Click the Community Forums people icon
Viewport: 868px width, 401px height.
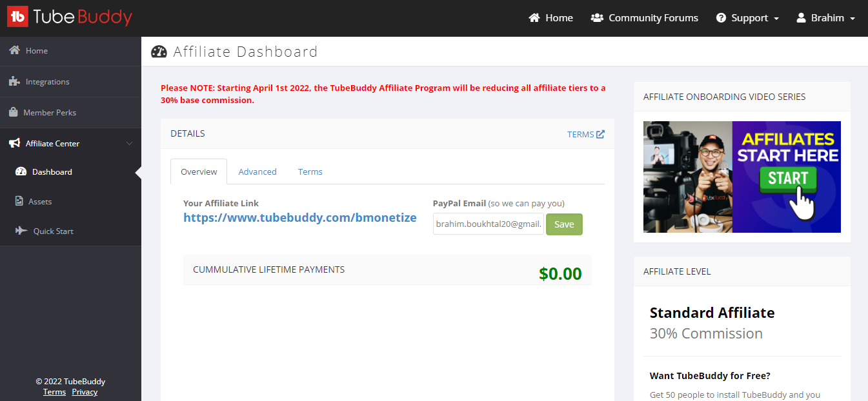[x=597, y=18]
